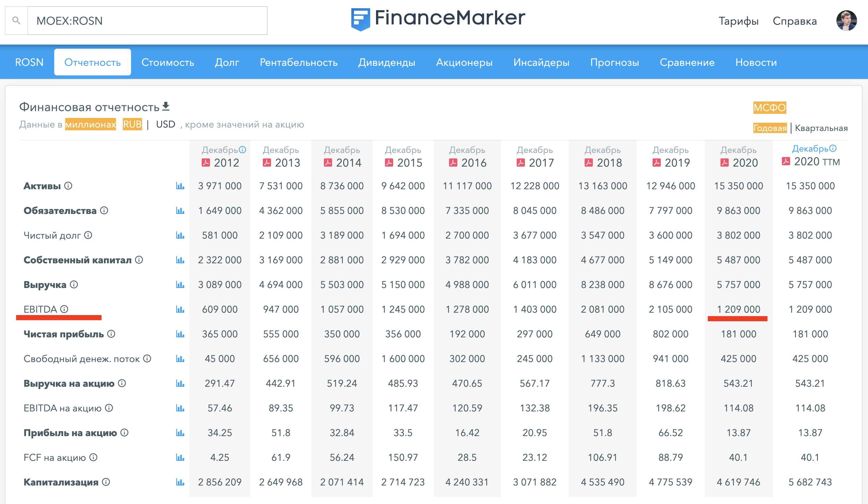
Task: Open the user profile avatar
Action: coord(846,21)
